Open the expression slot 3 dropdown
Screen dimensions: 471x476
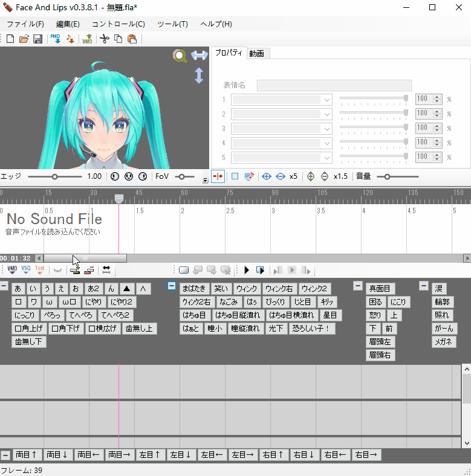click(x=327, y=129)
